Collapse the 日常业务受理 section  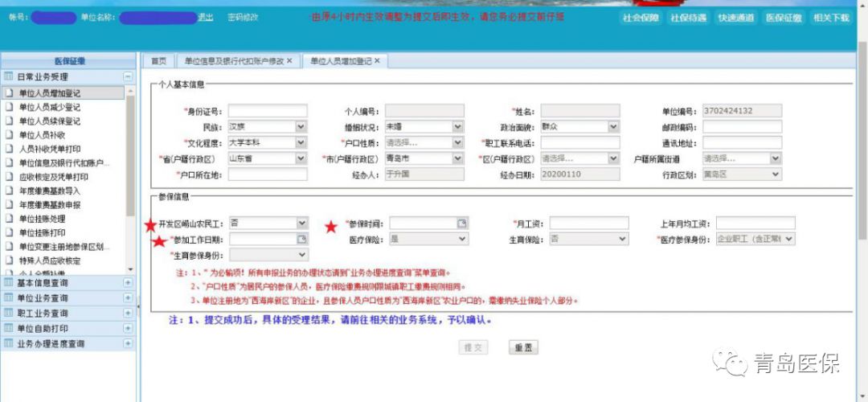(127, 76)
